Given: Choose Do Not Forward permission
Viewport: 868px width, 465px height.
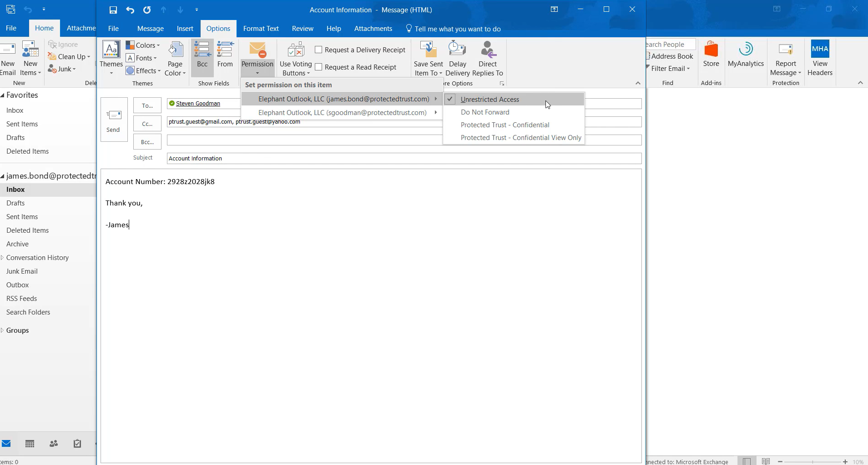Looking at the screenshot, I should pyautogui.click(x=514, y=112).
